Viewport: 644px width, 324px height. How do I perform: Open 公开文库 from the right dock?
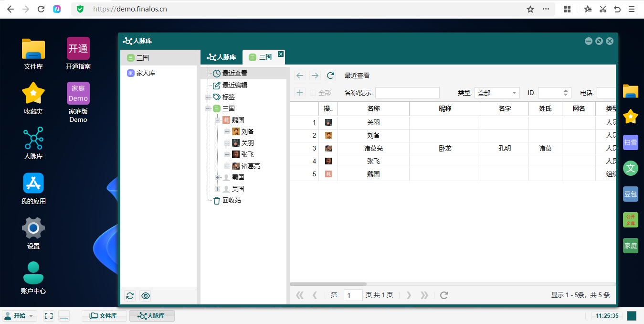point(631,220)
